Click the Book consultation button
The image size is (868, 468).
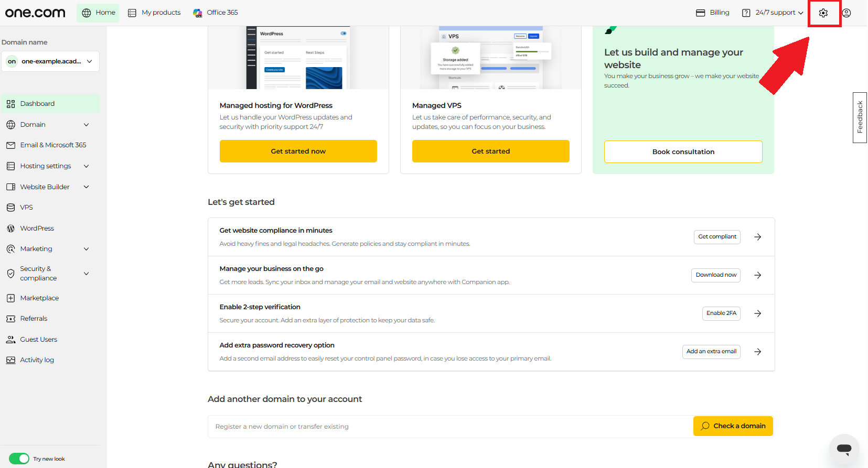[x=683, y=152]
